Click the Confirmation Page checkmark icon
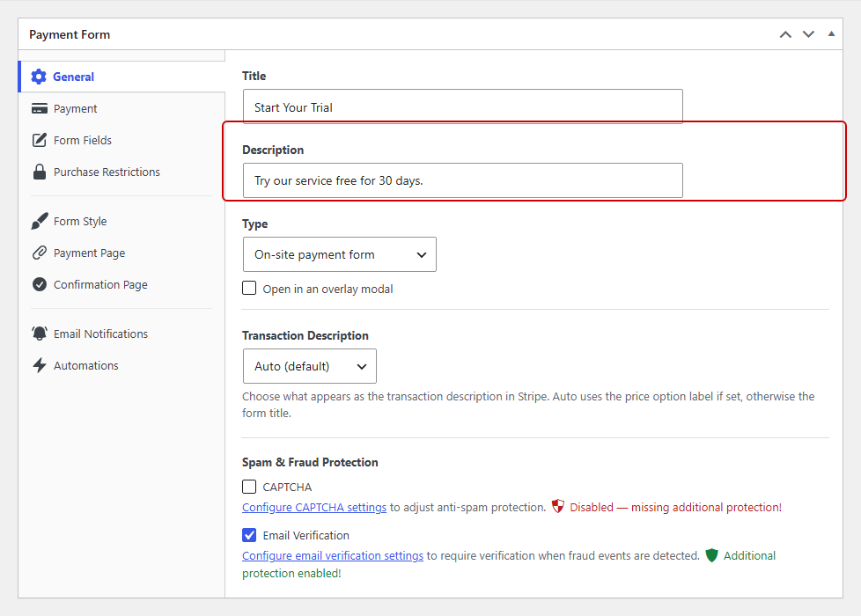 40,284
